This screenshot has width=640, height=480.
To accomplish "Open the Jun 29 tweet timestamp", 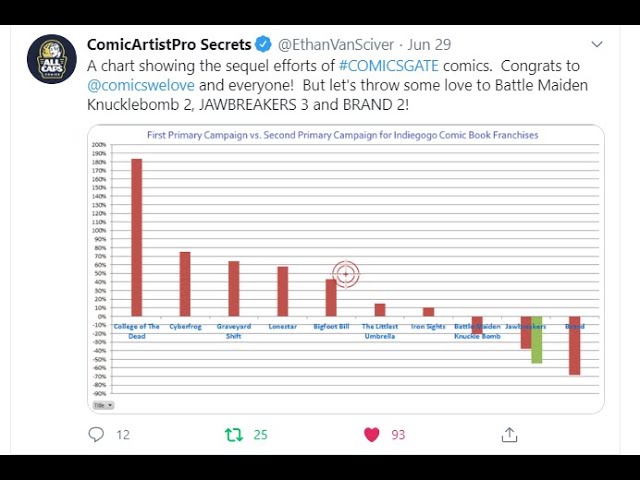I will click(x=429, y=45).
